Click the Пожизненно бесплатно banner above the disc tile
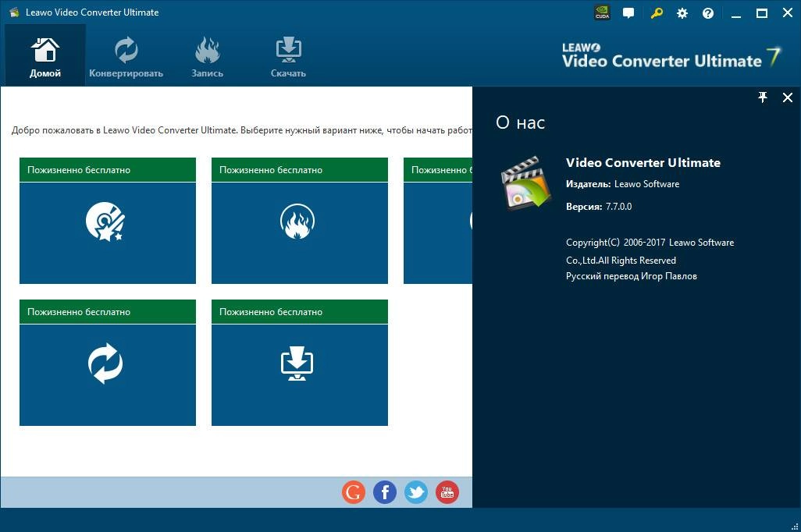801x532 pixels. click(x=107, y=169)
